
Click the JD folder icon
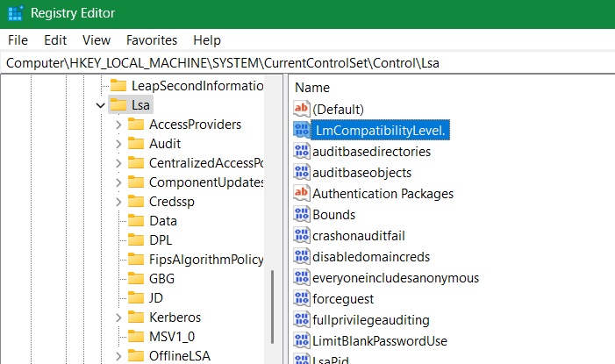coord(136,297)
